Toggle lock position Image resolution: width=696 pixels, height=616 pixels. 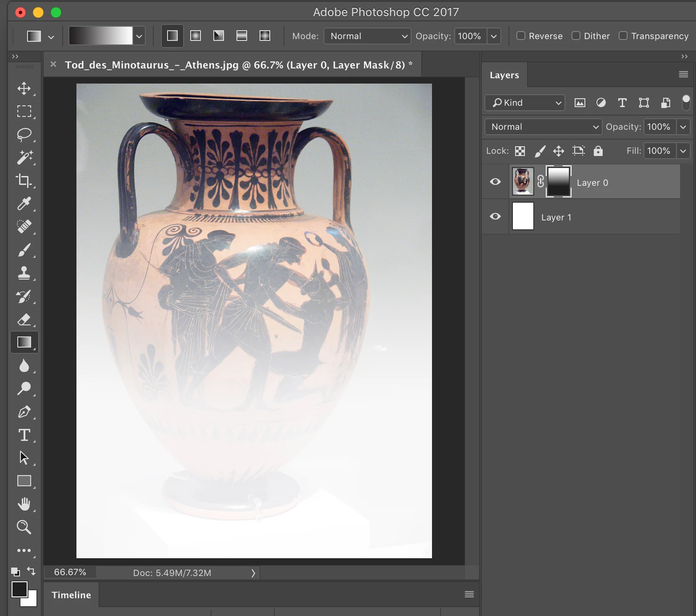(559, 151)
